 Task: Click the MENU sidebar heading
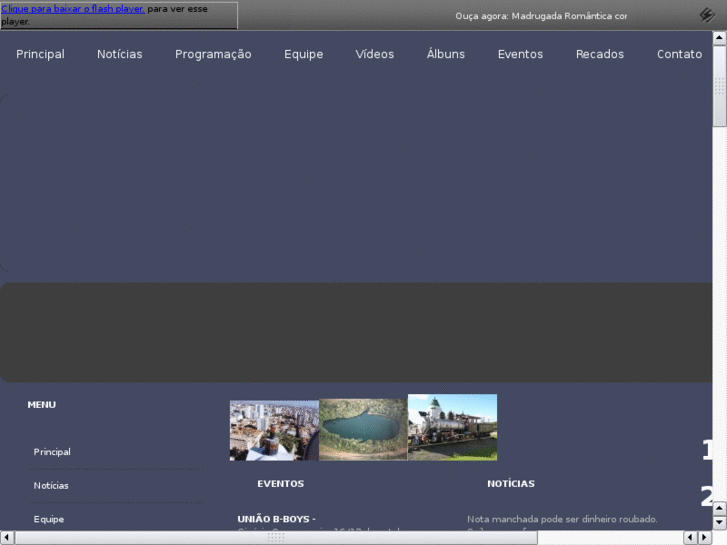tap(42, 405)
